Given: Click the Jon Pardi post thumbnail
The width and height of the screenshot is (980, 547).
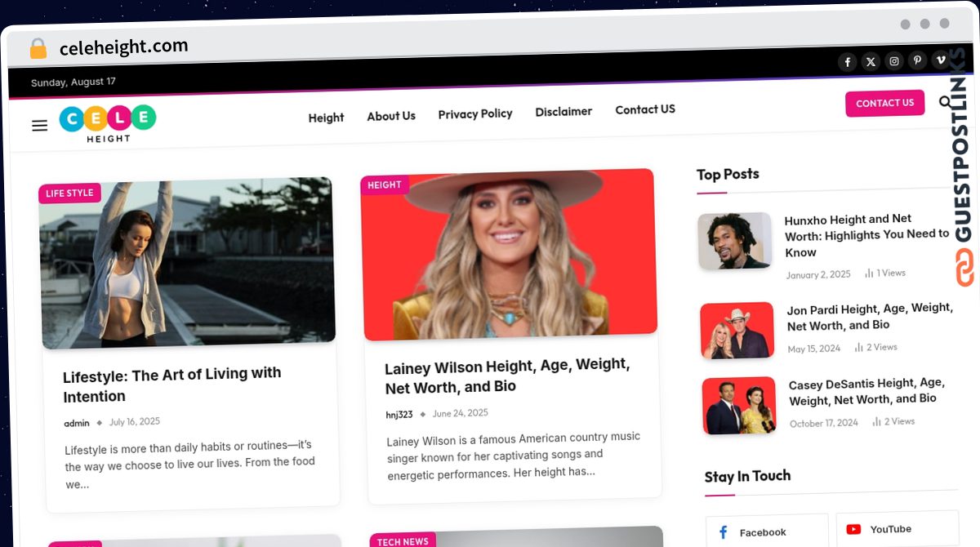Looking at the screenshot, I should tap(737, 330).
